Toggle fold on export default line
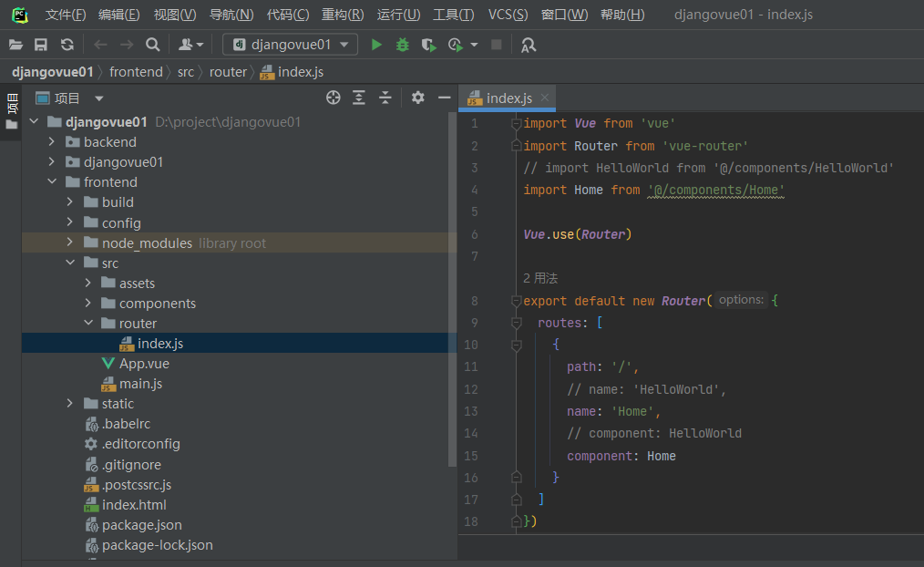This screenshot has height=567, width=924. pos(516,301)
